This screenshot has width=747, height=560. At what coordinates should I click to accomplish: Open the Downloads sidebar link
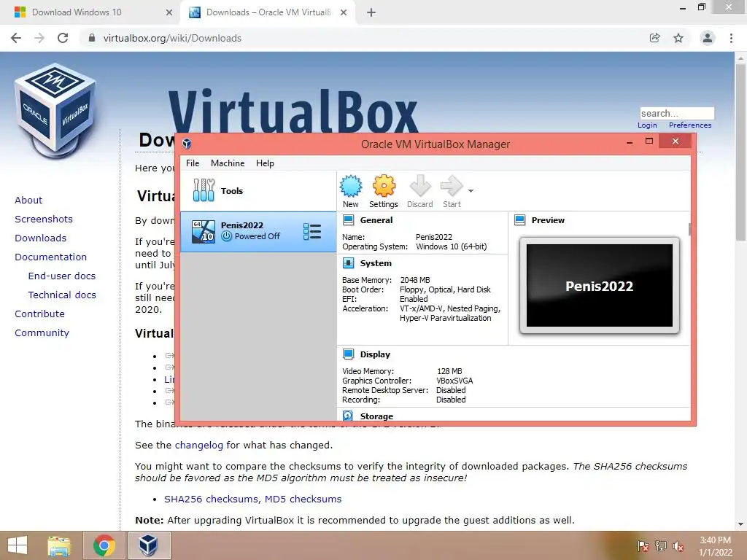[41, 238]
